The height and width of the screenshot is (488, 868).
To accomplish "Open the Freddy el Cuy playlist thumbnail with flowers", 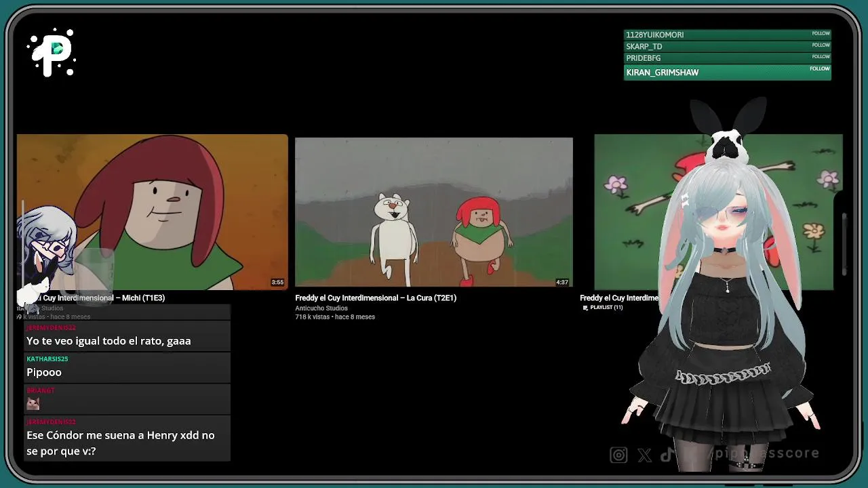I will [718, 212].
